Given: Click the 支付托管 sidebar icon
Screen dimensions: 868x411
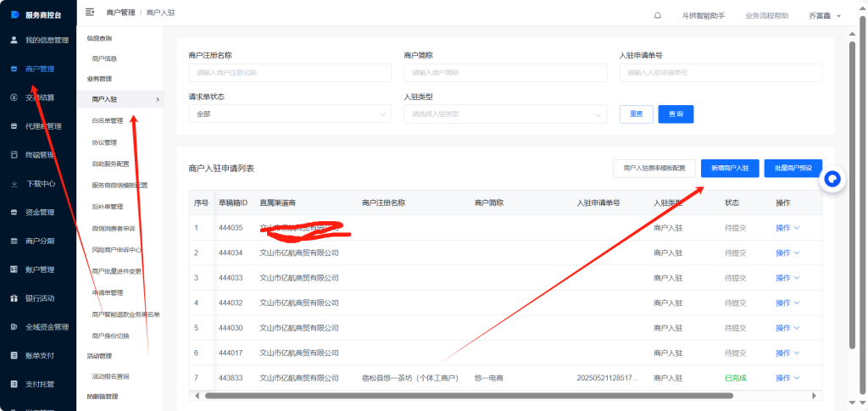Looking at the screenshot, I should pos(14,384).
